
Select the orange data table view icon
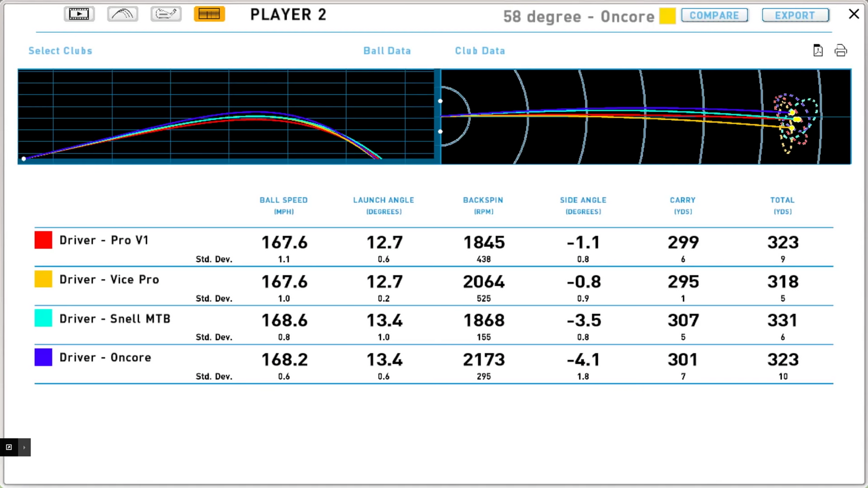click(x=209, y=14)
